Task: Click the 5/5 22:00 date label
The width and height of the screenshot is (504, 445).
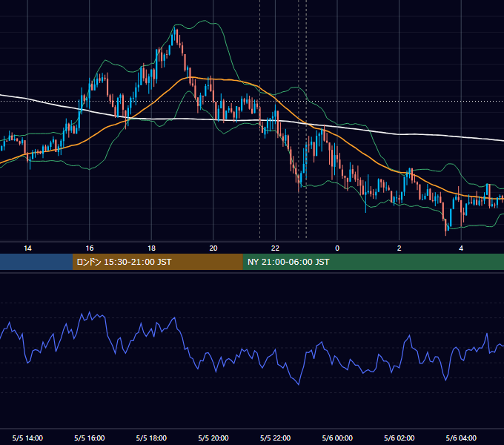Action: [x=275, y=438]
